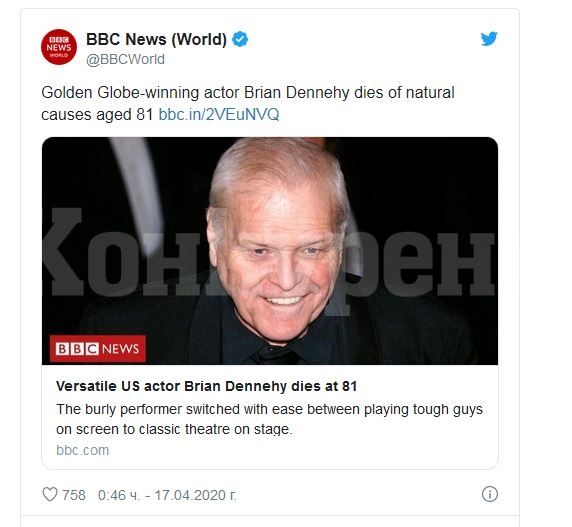572x527 pixels.
Task: Click the blurred figure in photo's background
Action: (139, 193)
